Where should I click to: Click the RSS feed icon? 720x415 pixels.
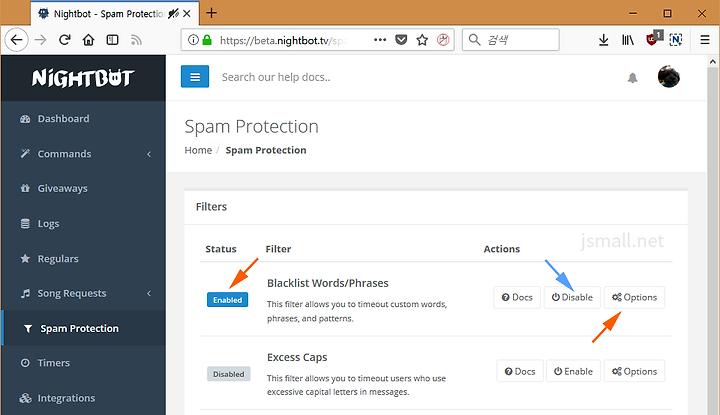pyautogui.click(x=136, y=40)
